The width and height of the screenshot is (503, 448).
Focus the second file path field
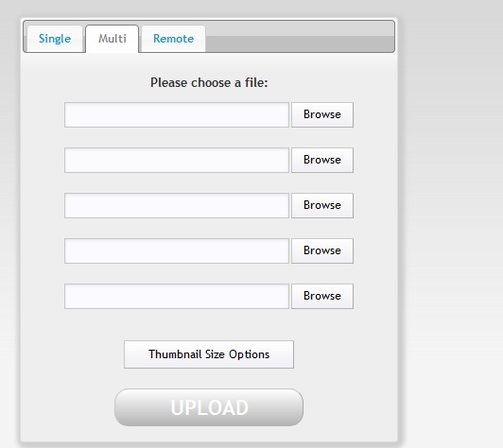[x=177, y=160]
